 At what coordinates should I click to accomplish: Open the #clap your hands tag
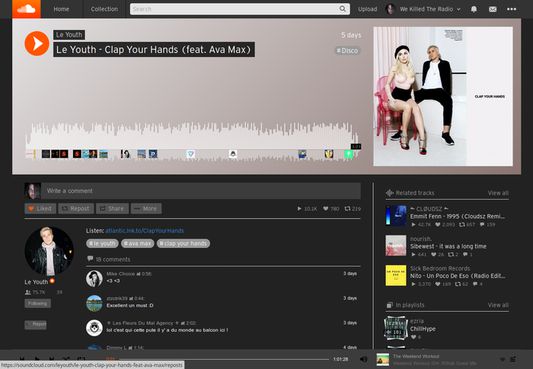(x=183, y=243)
